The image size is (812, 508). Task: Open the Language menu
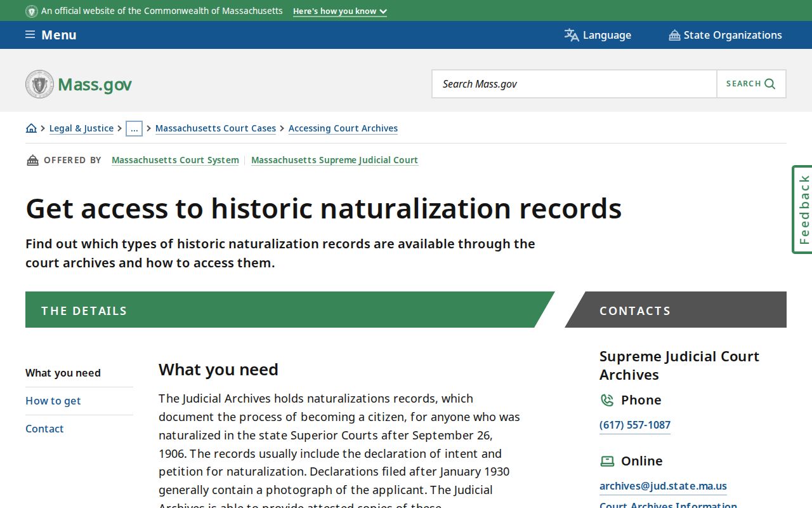[598, 35]
